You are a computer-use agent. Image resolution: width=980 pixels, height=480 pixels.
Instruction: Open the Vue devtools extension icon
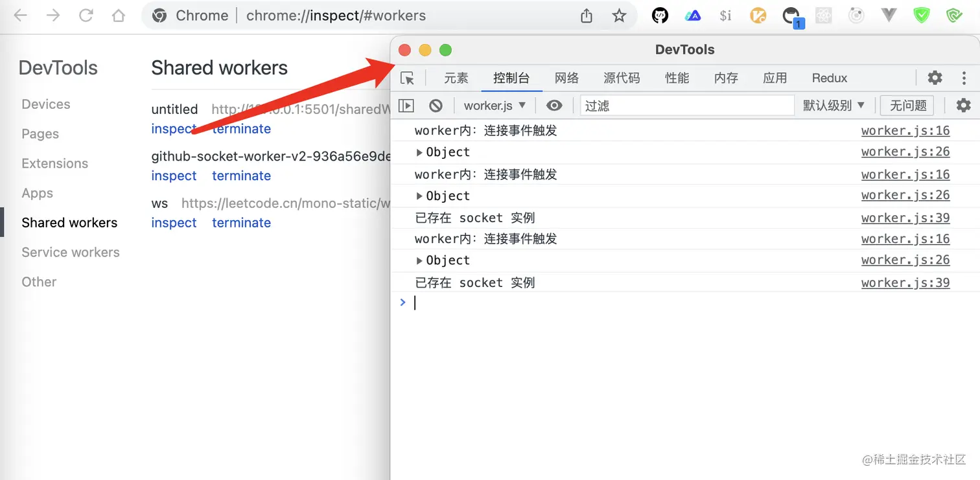889,16
